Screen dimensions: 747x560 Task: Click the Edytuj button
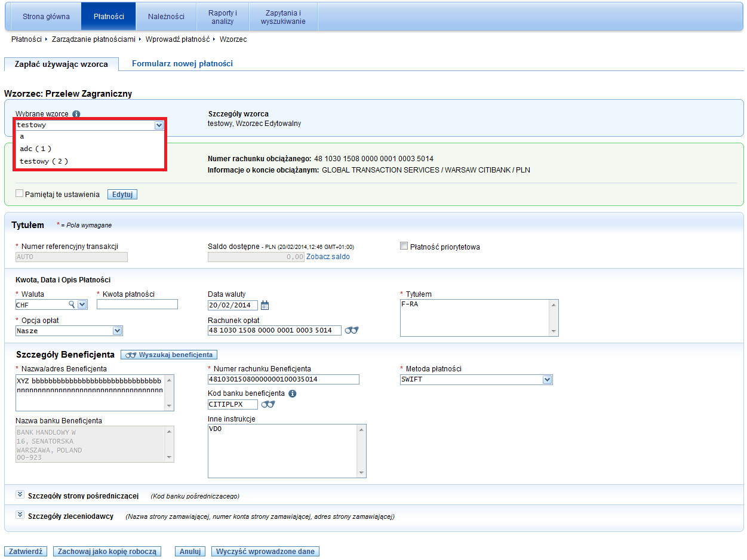click(x=122, y=194)
